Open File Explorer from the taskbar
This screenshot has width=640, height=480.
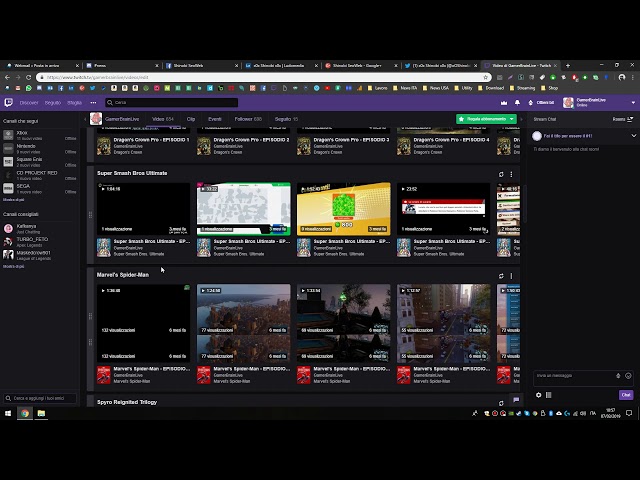41,413
